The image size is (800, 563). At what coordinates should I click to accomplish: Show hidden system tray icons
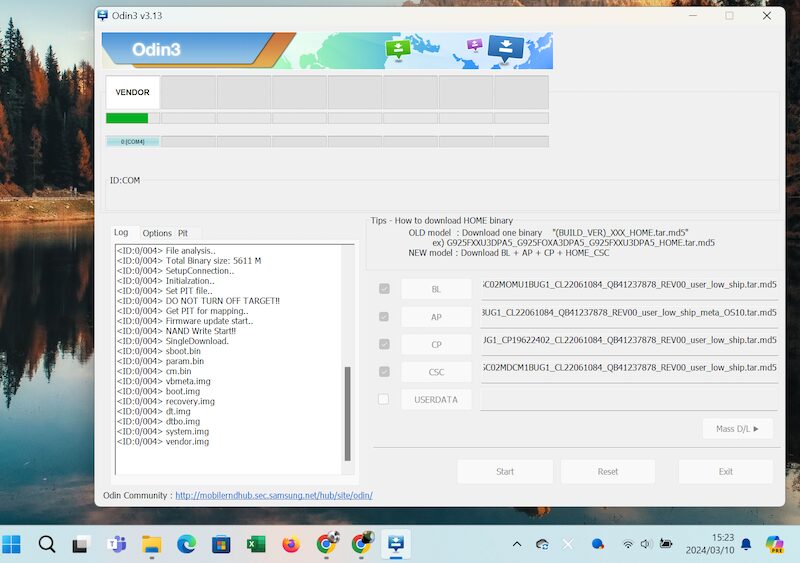pyautogui.click(x=517, y=544)
